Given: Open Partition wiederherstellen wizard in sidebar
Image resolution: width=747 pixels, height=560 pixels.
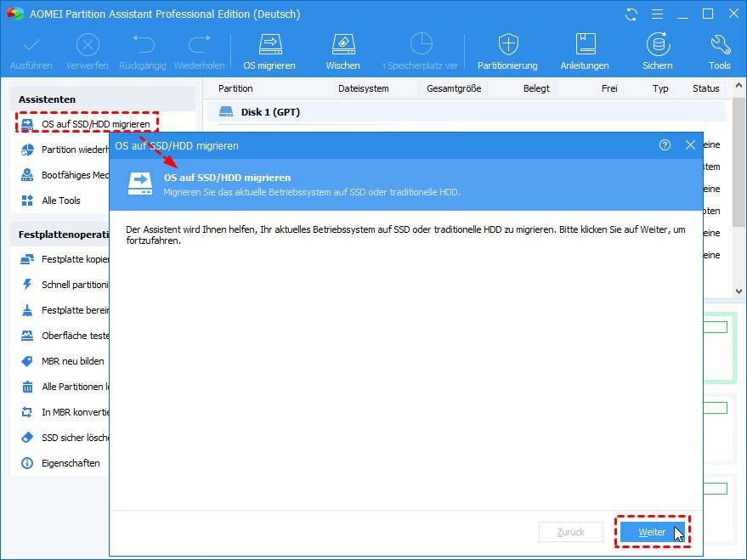Looking at the screenshot, I should (65, 150).
